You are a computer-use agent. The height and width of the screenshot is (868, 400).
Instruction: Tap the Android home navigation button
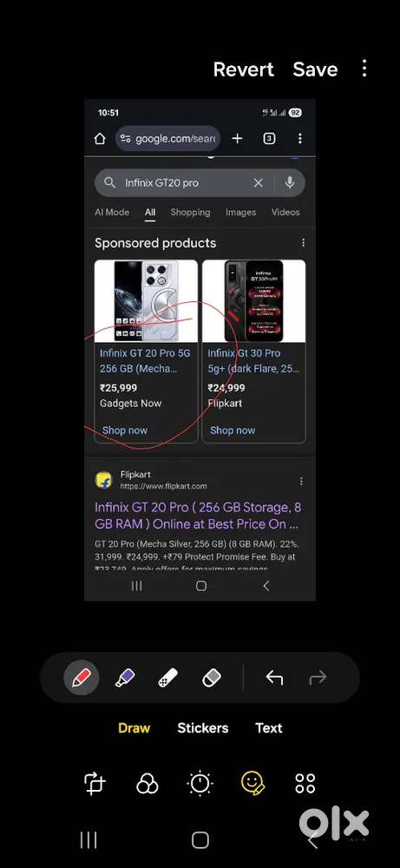[x=200, y=839]
